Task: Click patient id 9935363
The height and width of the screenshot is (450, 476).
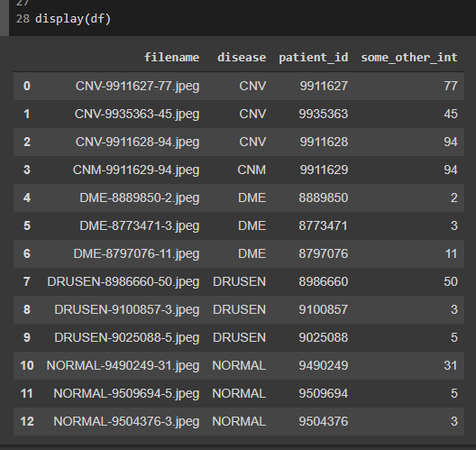Action: [324, 114]
